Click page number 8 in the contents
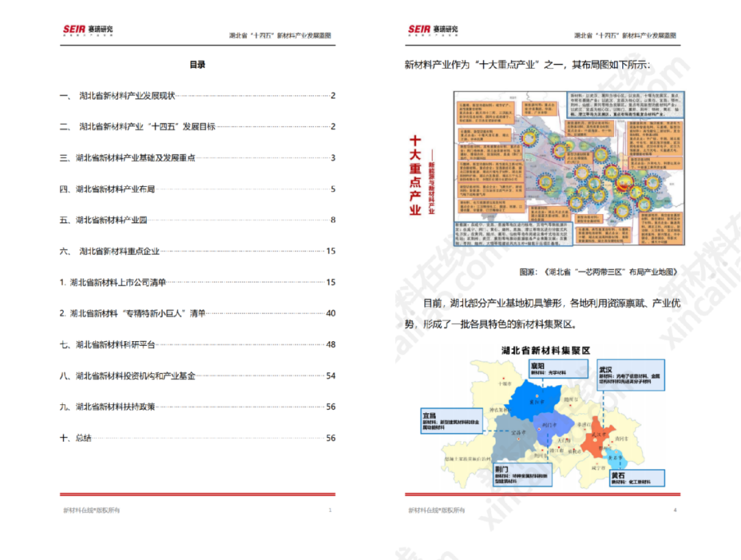The width and height of the screenshot is (741, 560). pyautogui.click(x=333, y=220)
